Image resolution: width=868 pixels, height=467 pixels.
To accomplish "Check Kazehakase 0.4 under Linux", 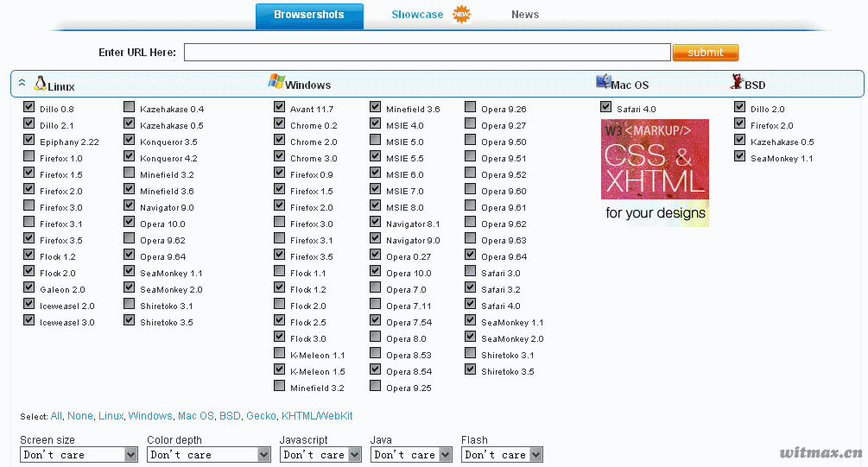I will (129, 106).
